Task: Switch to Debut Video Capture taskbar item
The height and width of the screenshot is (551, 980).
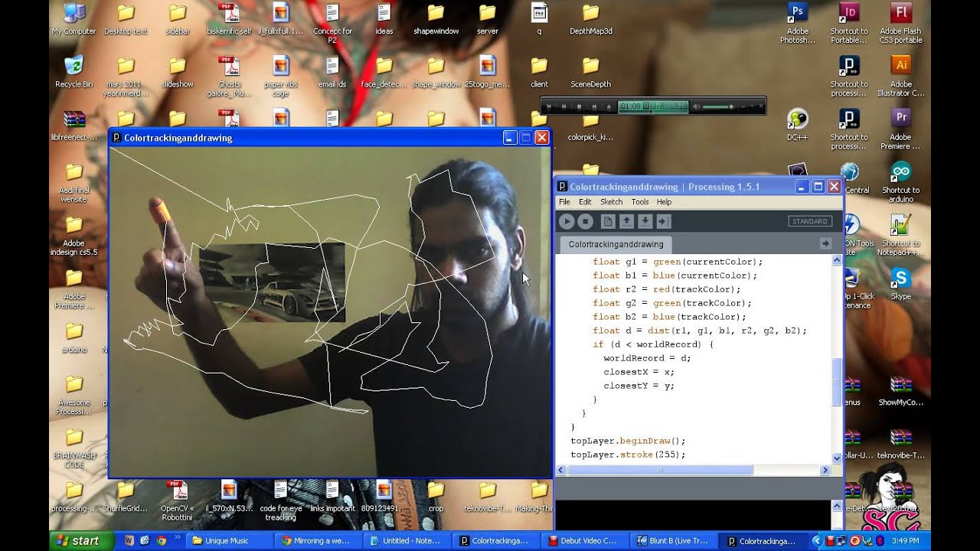Action: [x=584, y=540]
